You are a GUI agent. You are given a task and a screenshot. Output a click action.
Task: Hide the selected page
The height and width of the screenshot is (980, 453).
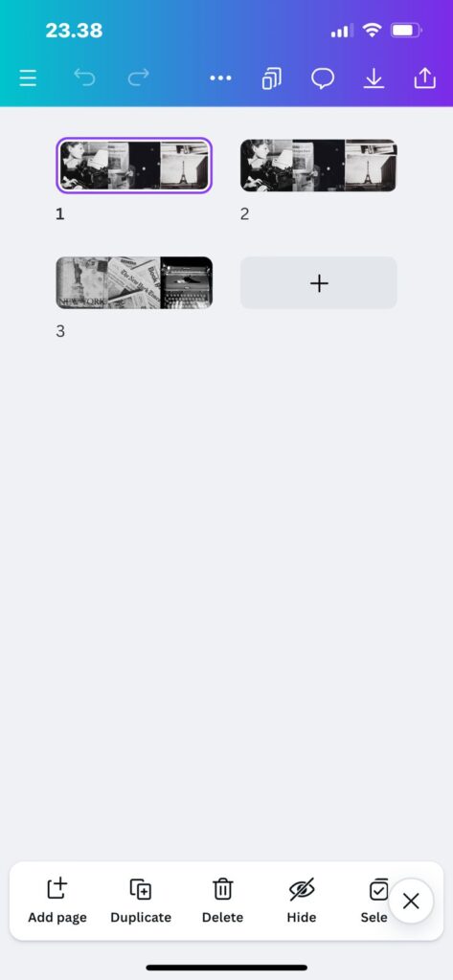(x=302, y=901)
